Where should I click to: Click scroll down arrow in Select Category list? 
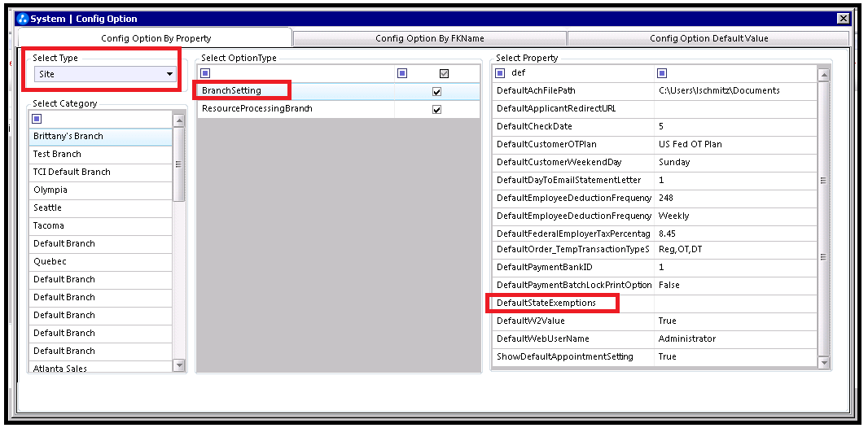[179, 365]
